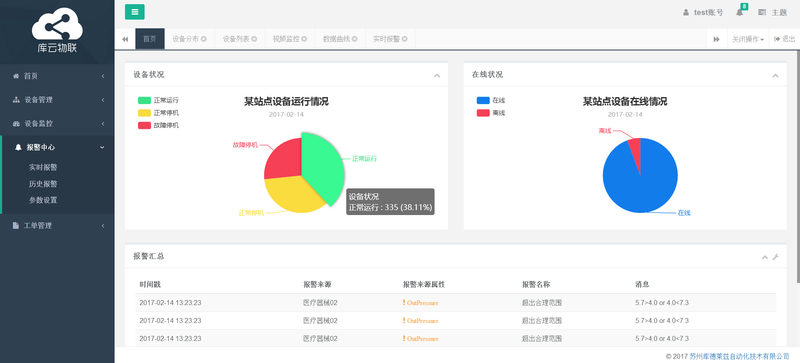
Task: Open the 关闭操作 dropdown
Action: [747, 39]
